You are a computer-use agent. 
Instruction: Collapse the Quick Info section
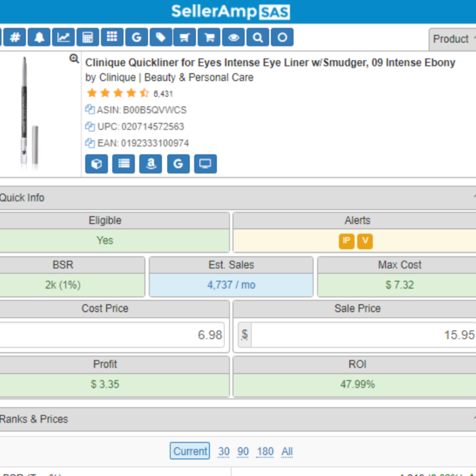(x=238, y=198)
